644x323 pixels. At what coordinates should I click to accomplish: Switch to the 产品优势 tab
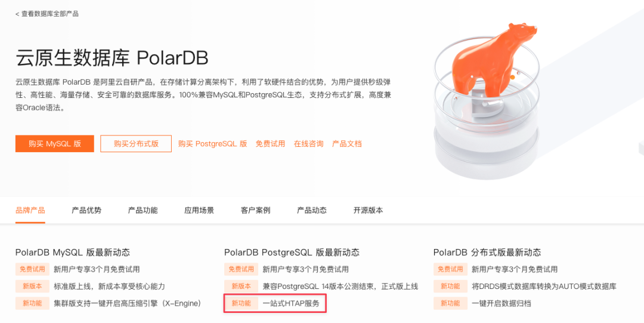pyautogui.click(x=86, y=210)
